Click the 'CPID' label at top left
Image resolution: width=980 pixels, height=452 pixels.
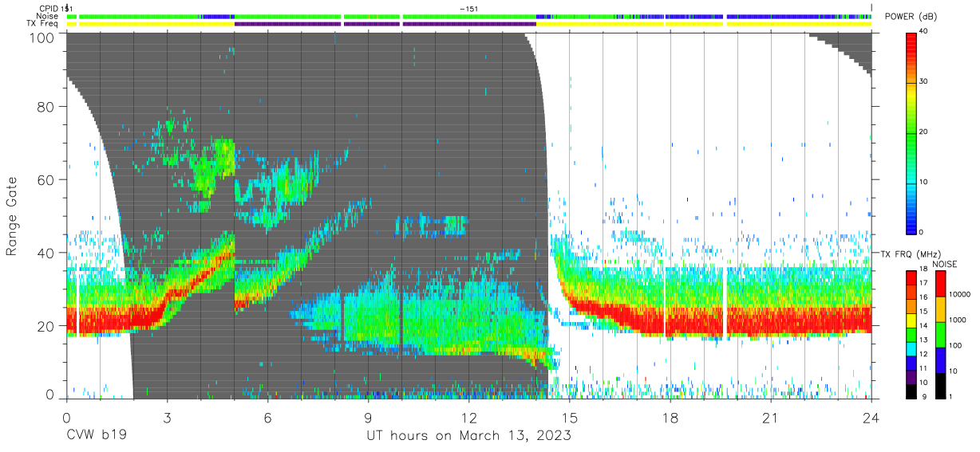click(x=49, y=8)
